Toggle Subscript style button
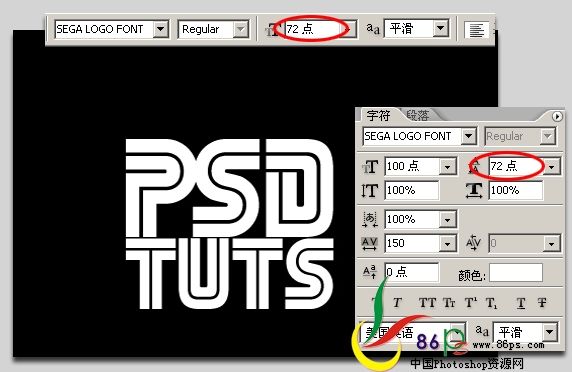 (x=491, y=303)
